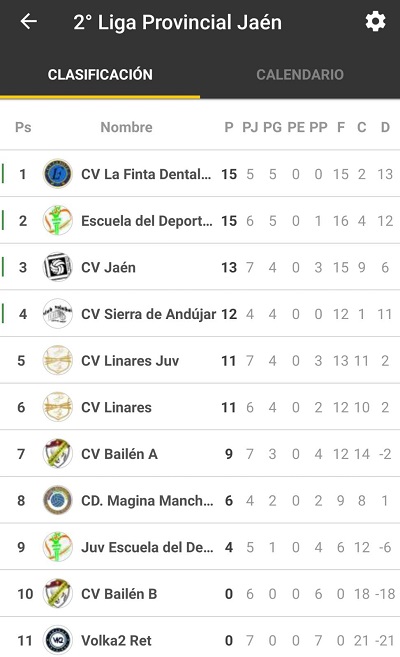Tap the Juv Escuela del De team logo
The height and width of the screenshot is (657, 400).
click(x=57, y=547)
